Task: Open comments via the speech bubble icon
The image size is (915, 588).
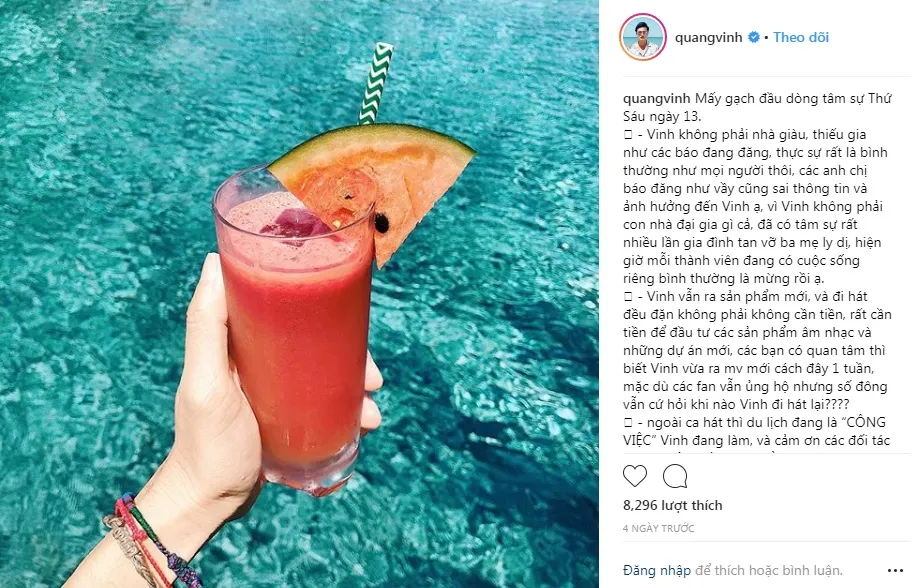Action: (675, 476)
